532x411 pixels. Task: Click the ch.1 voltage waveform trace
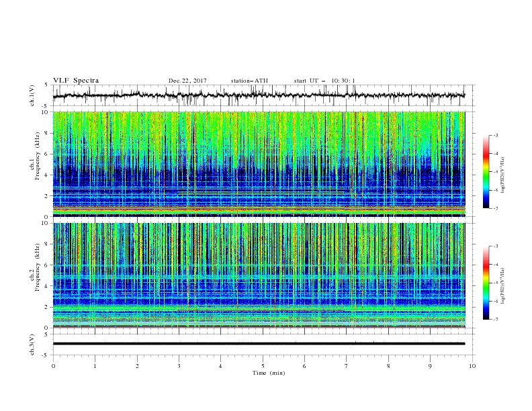pyautogui.click(x=259, y=95)
